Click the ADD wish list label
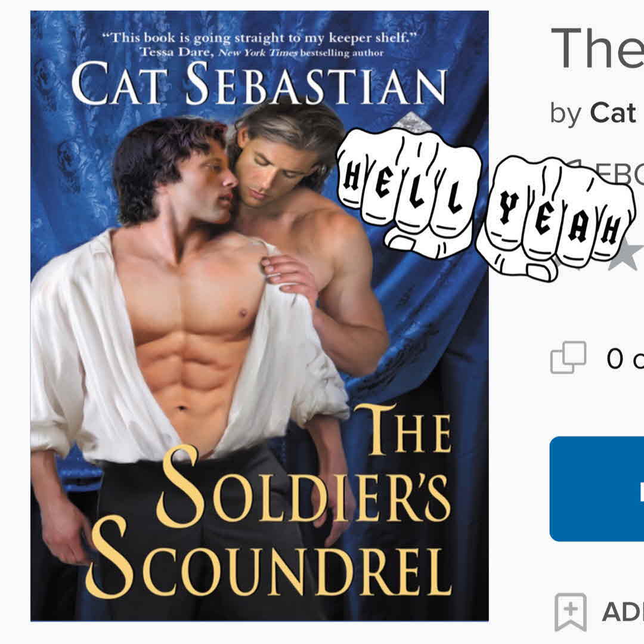The image size is (644, 644). (x=623, y=612)
